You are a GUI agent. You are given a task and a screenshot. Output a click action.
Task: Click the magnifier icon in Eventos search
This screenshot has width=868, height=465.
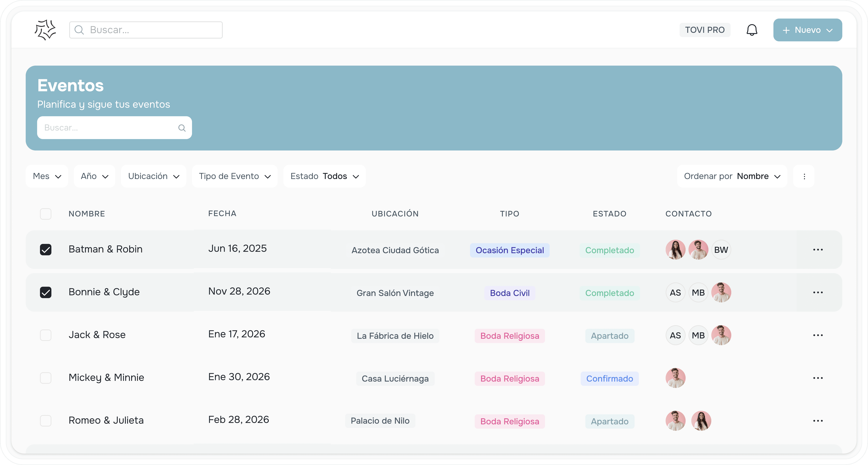point(182,128)
